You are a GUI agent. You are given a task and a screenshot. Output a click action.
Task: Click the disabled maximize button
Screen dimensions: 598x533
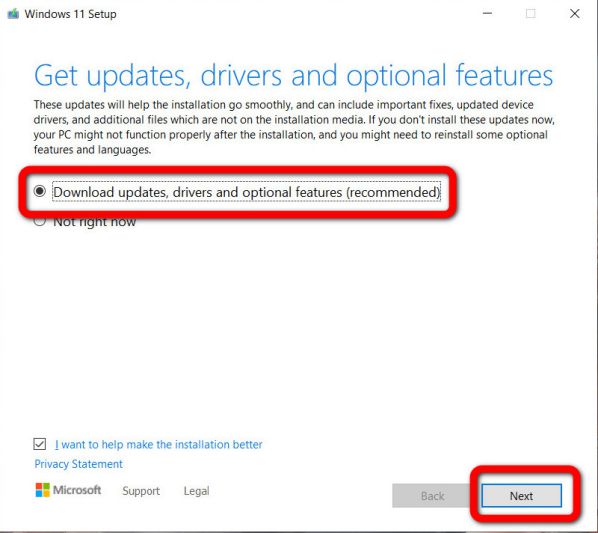coord(530,13)
